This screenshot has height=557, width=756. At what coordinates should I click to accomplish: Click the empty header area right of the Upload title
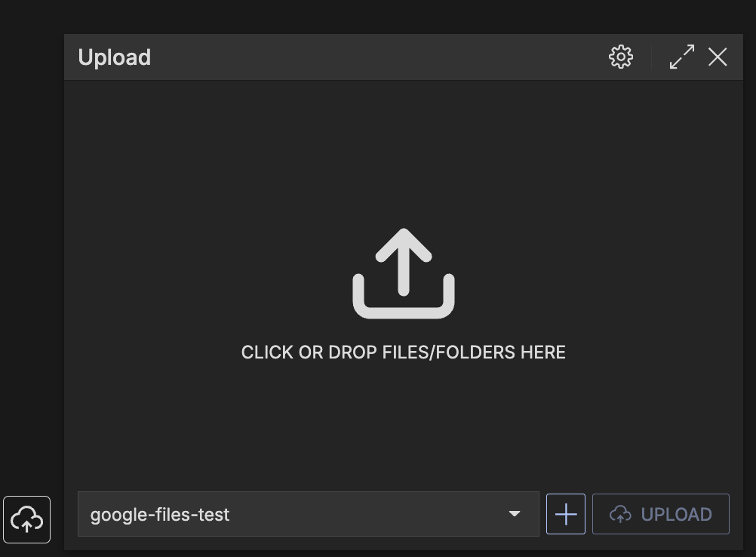pos(377,57)
